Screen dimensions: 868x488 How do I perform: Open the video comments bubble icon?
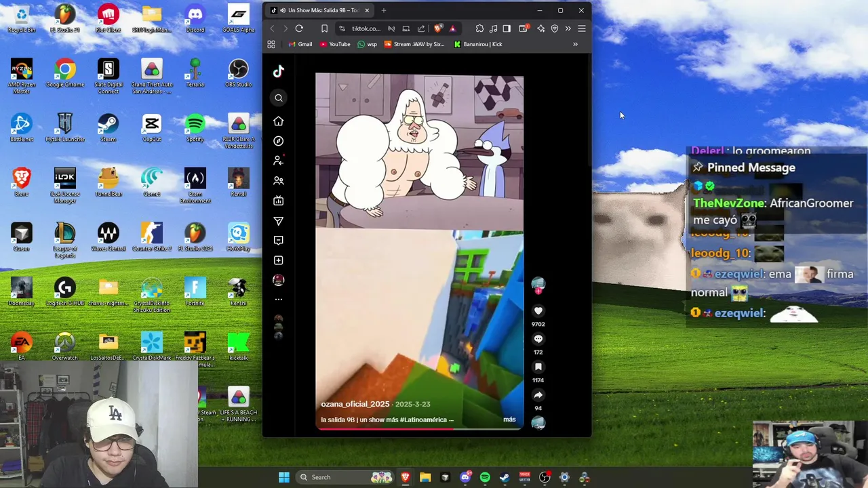pos(538,339)
